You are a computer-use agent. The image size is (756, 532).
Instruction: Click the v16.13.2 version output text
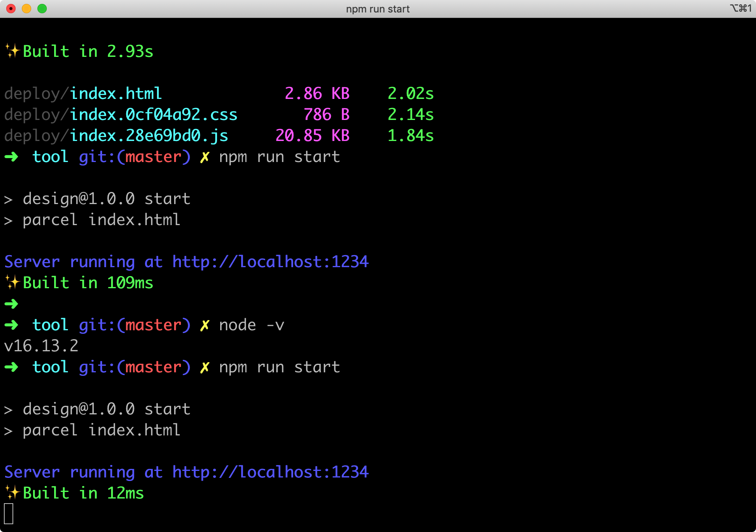tap(41, 346)
